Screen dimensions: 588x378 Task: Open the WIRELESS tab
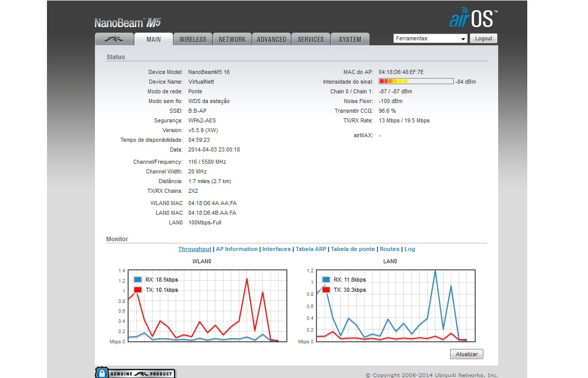(193, 39)
